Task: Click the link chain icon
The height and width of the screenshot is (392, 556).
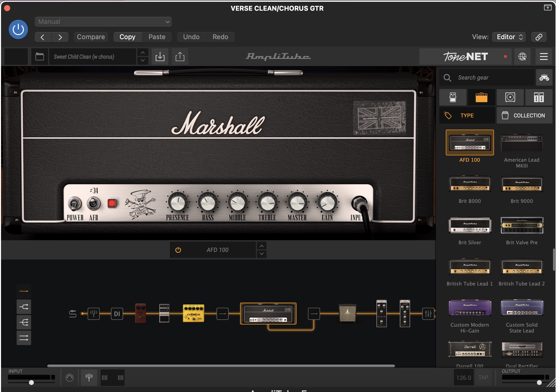Action: [539, 37]
